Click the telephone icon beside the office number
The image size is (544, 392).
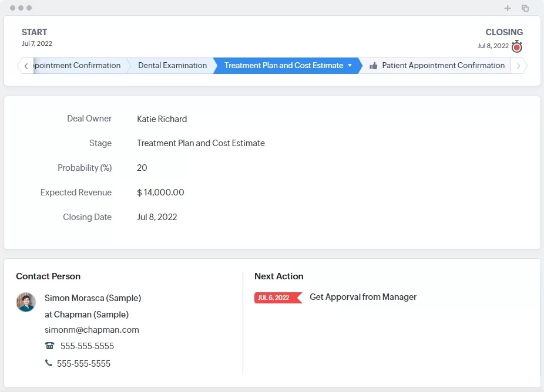click(49, 346)
